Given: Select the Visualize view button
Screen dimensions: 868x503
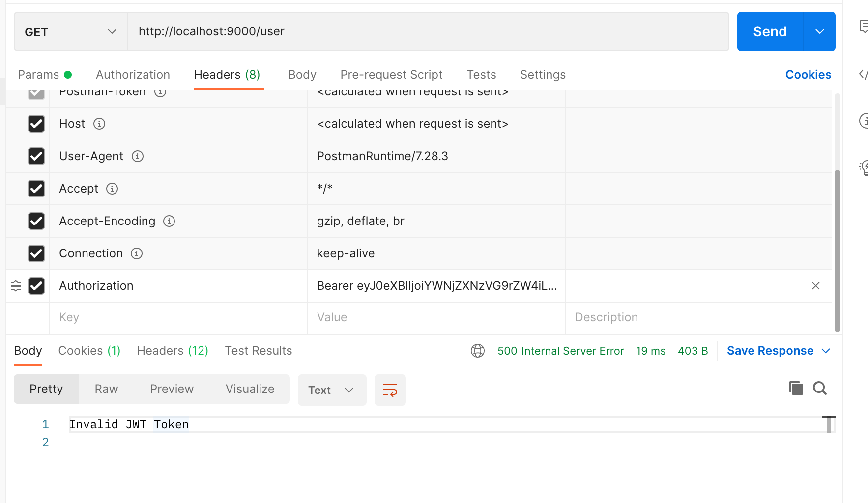Looking at the screenshot, I should [x=250, y=389].
